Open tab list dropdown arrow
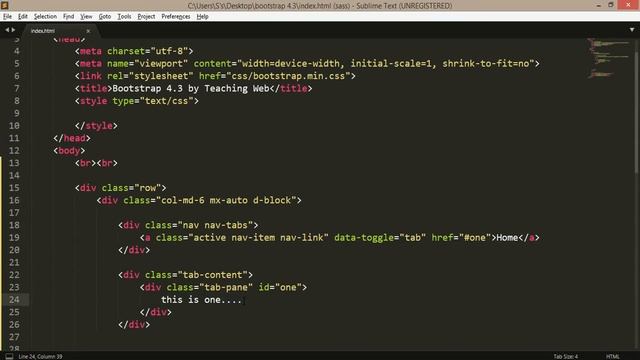The width and height of the screenshot is (640, 360). pos(632,30)
